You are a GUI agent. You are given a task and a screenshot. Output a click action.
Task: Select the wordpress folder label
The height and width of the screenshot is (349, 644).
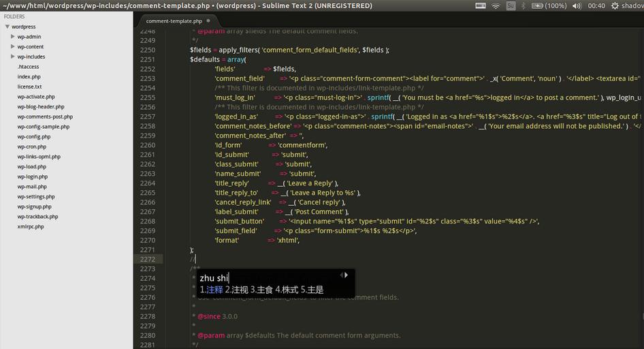(x=23, y=27)
